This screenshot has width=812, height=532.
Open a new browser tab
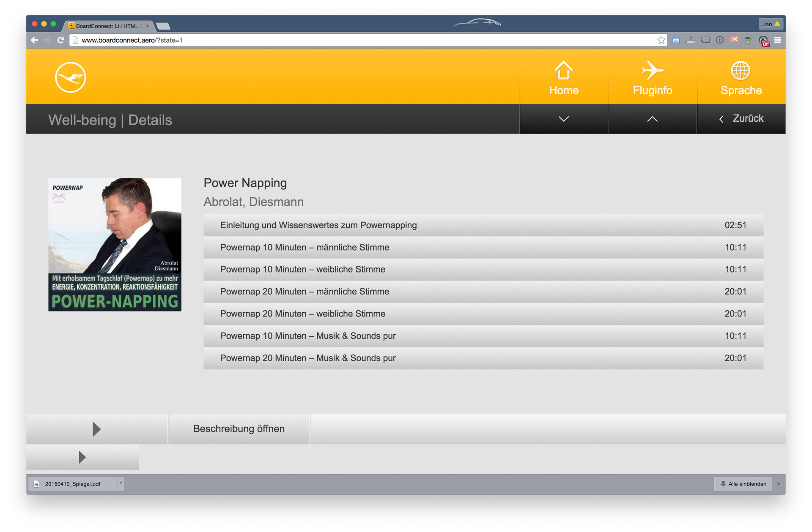click(x=163, y=26)
